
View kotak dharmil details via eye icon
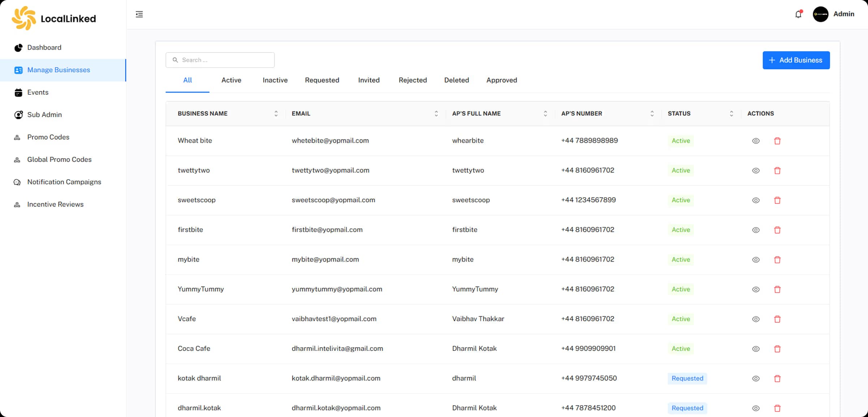tap(756, 378)
